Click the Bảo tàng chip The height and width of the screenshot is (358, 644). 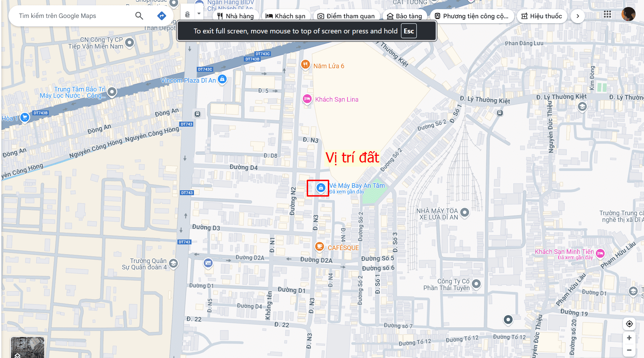pos(404,16)
